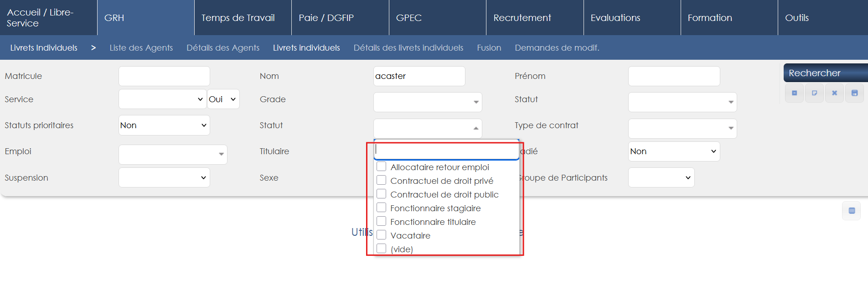
Task: Tick the Fonctionnaire titulaire checkbox
Action: (x=382, y=222)
